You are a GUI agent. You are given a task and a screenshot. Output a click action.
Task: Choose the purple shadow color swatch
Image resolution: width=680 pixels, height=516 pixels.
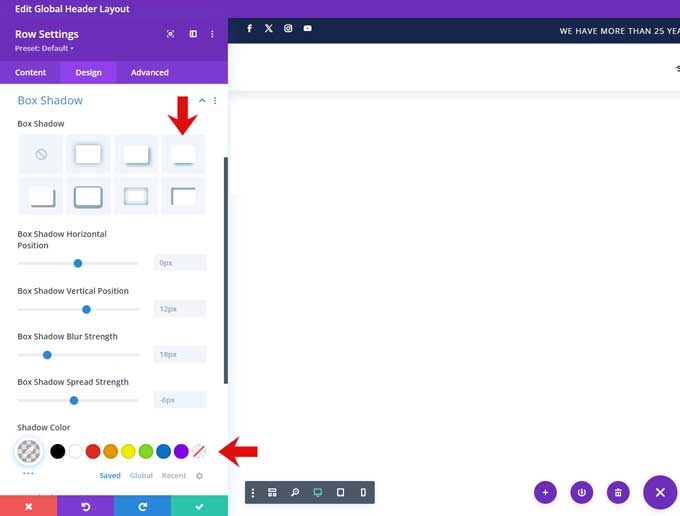(181, 451)
